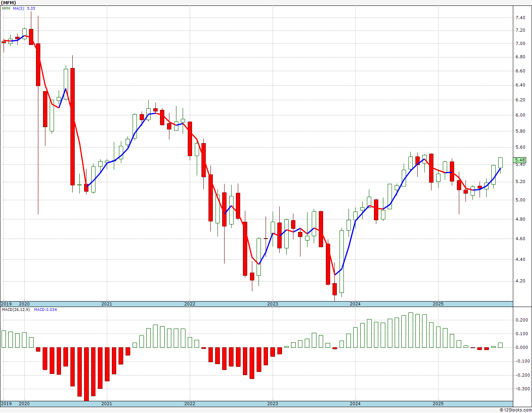Image resolution: width=532 pixels, height=413 pixels.
Task: Select 2022 on the price chart time axis
Action: [190, 304]
